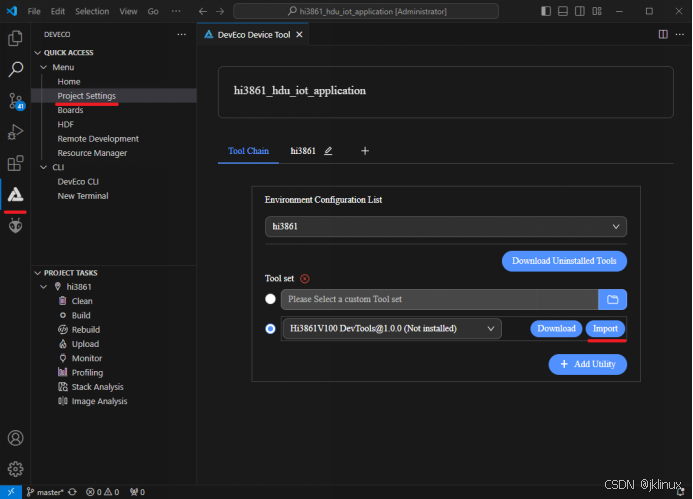This screenshot has height=499, width=693.
Task: Open the customize layout icon
Action: [597, 11]
